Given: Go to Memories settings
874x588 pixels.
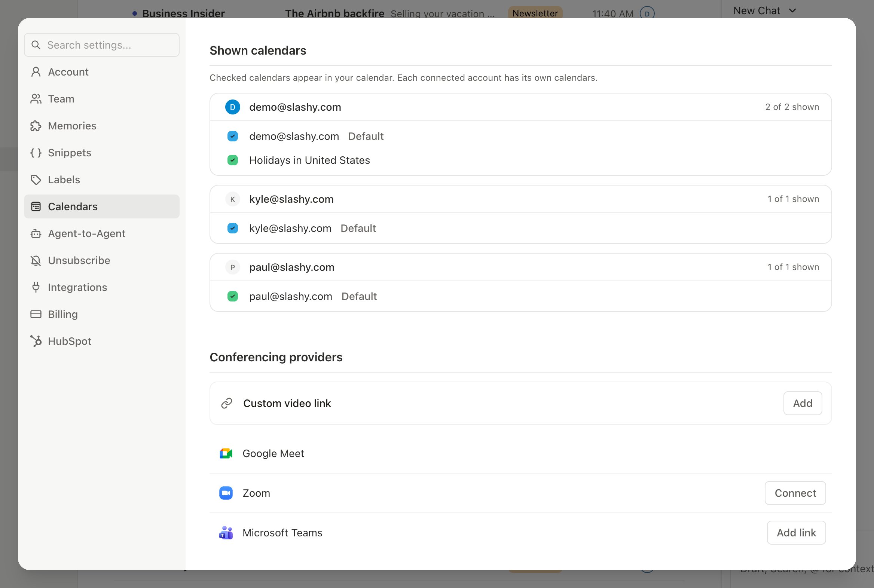Looking at the screenshot, I should coord(101,126).
